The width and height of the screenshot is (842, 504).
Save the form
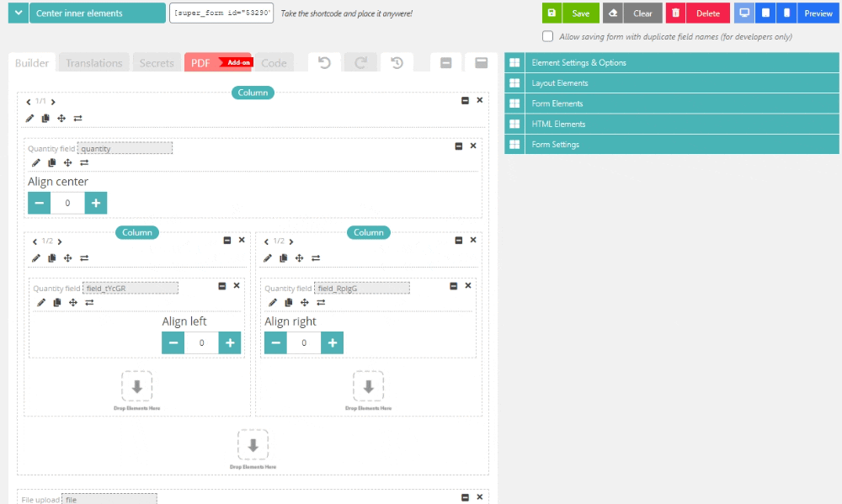(x=580, y=13)
